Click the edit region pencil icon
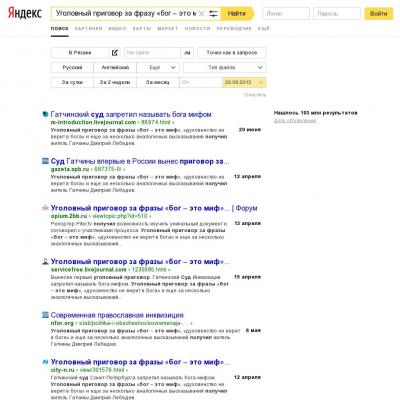 coord(115,53)
